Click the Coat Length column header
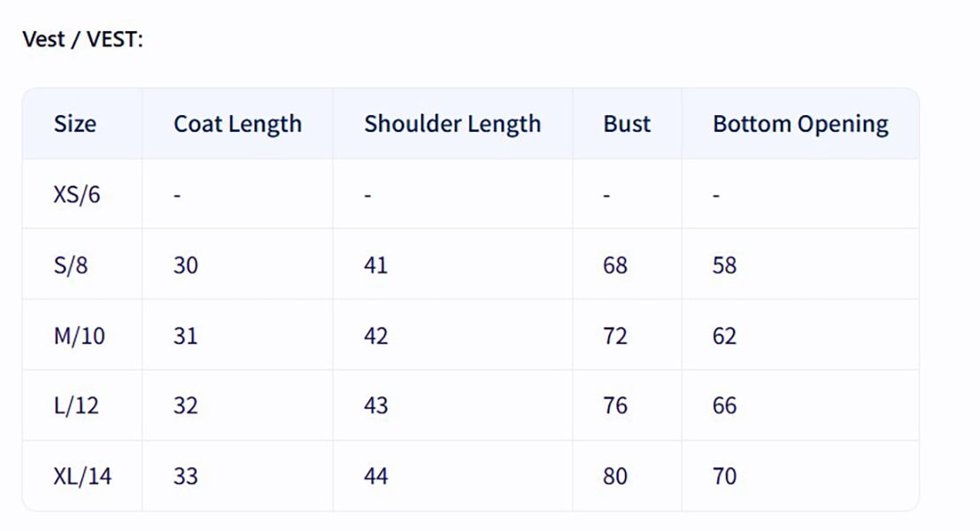Screen dimensions: 980x531 [x=237, y=124]
